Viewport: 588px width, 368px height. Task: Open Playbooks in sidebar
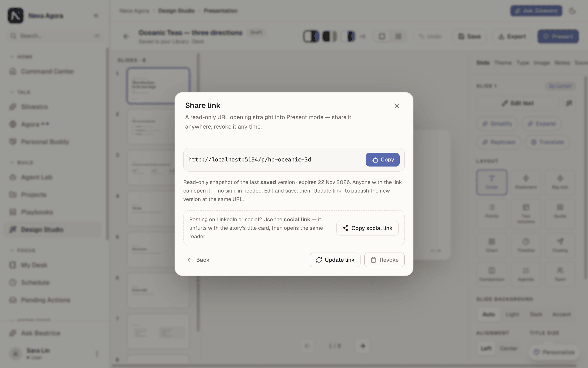click(52, 212)
